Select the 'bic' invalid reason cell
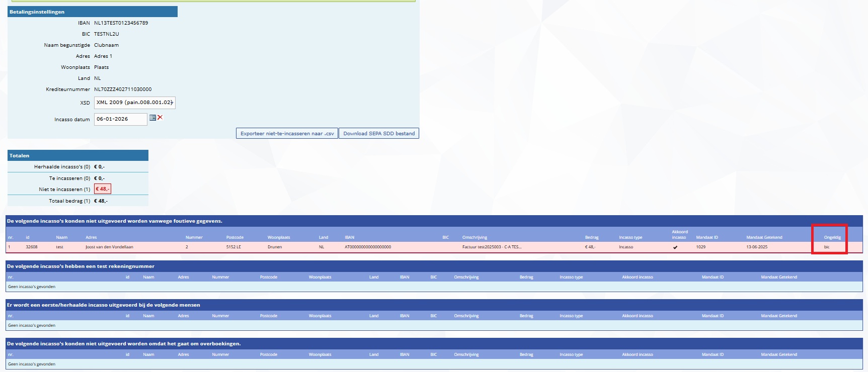868x372 pixels. click(827, 247)
